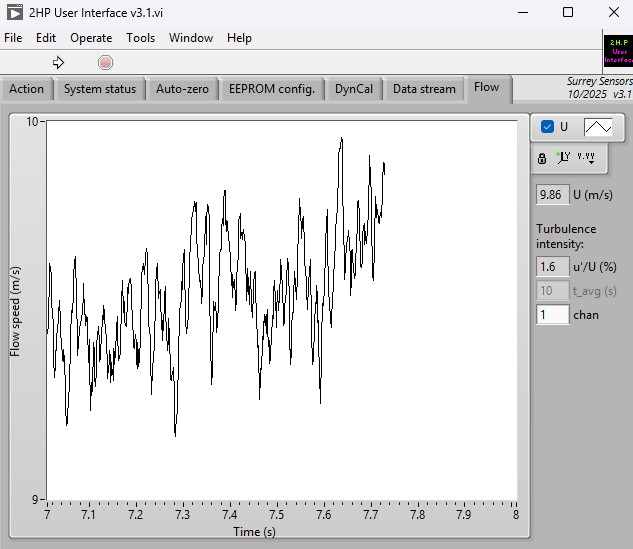Click the x-axis tick label 7.9
The width and height of the screenshot is (633, 549).
(464, 515)
